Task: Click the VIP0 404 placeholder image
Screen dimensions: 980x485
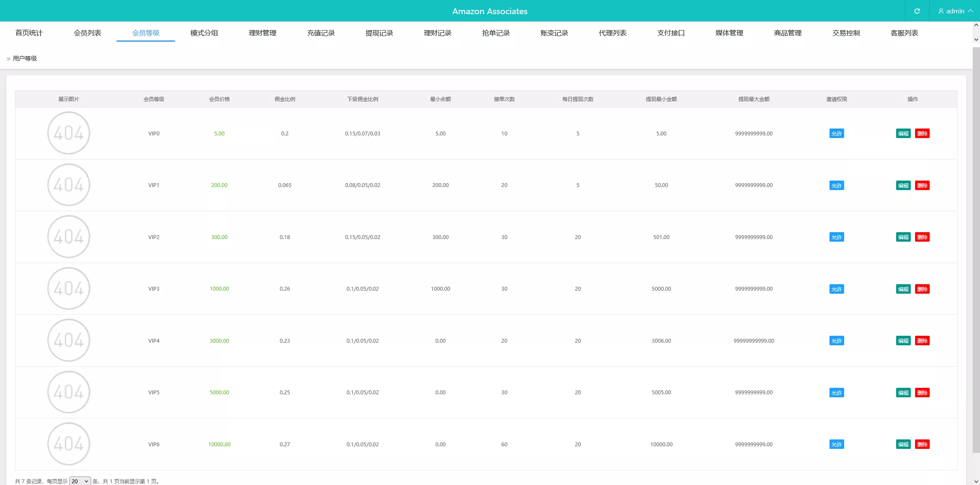Action: 69,133
